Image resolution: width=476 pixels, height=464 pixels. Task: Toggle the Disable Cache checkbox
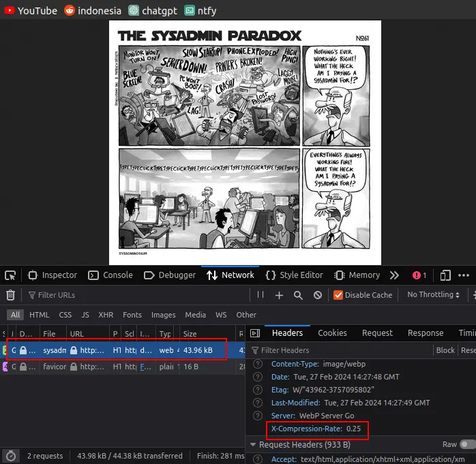pos(338,295)
